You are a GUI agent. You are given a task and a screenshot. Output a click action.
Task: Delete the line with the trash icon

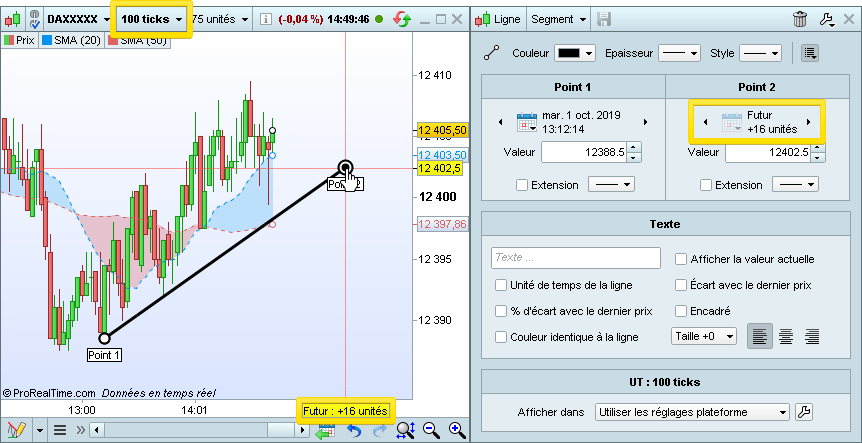pos(800,19)
